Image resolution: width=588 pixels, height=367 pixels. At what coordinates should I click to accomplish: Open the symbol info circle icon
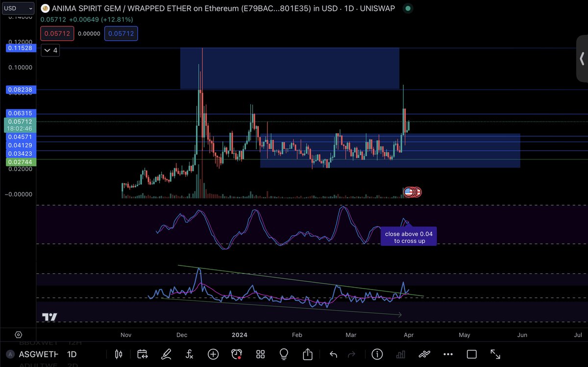377,354
